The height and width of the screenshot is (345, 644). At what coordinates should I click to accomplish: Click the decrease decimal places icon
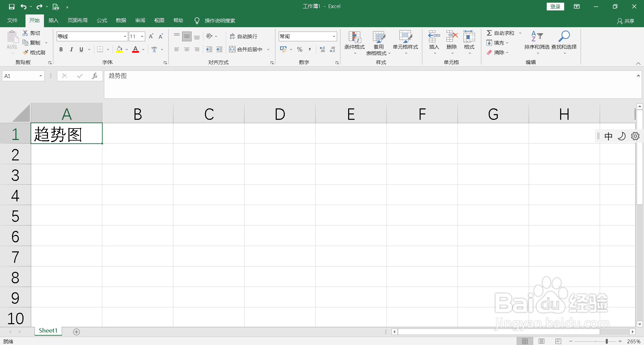332,49
